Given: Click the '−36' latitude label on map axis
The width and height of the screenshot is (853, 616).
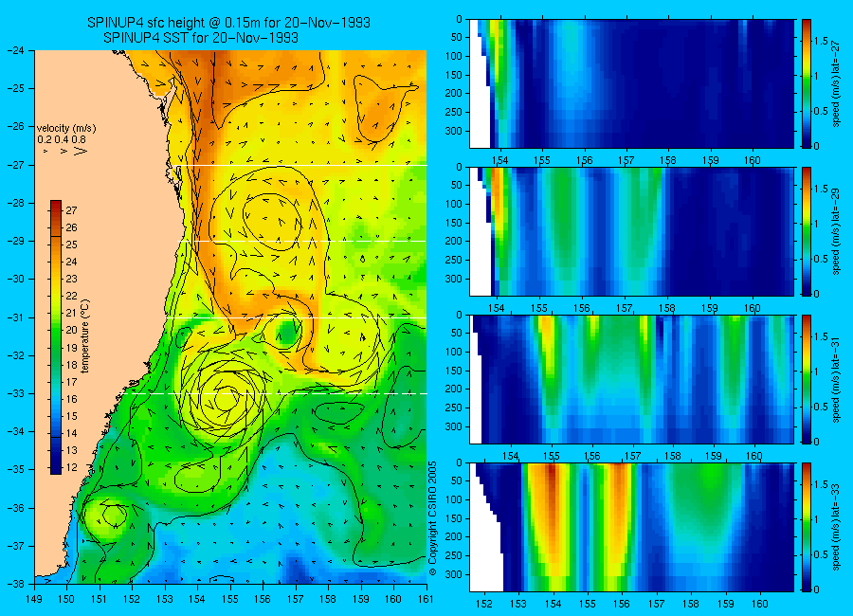Looking at the screenshot, I should tap(17, 508).
